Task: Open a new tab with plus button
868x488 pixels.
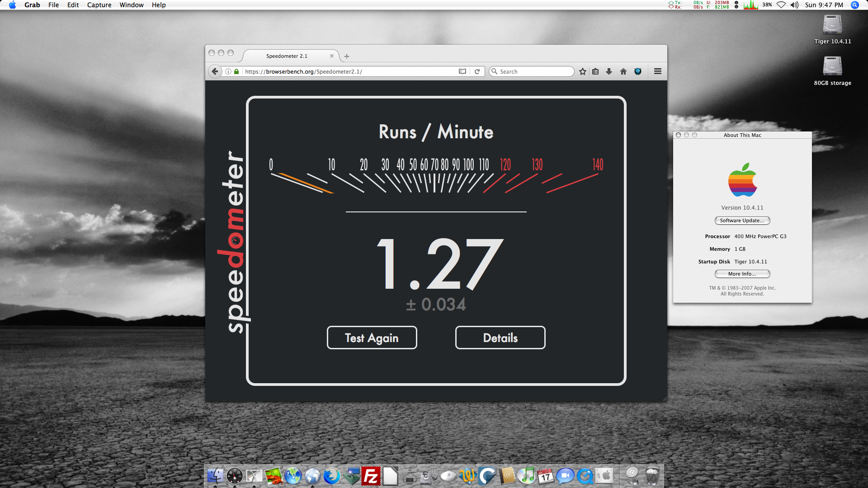Action: [x=347, y=56]
